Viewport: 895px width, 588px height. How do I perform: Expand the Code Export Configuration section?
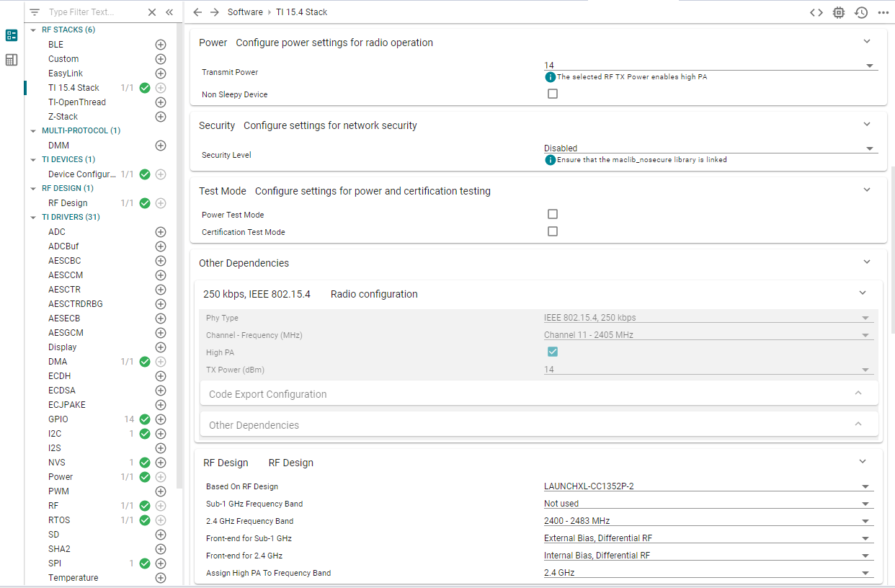tap(538, 394)
